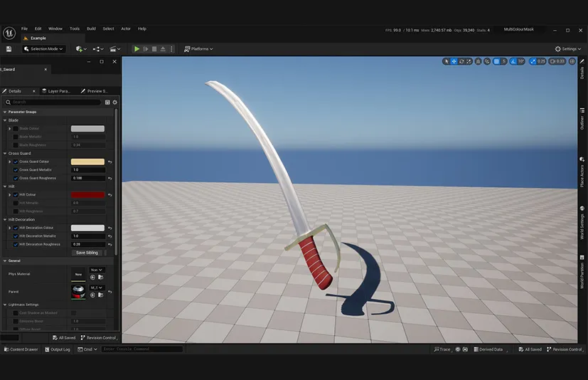The height and width of the screenshot is (380, 588).
Task: Open the Cross Guard Colour swatch
Action: tap(87, 162)
